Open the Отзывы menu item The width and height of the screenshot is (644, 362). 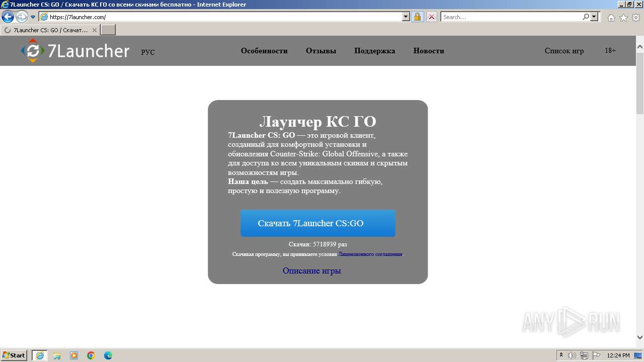(x=321, y=51)
